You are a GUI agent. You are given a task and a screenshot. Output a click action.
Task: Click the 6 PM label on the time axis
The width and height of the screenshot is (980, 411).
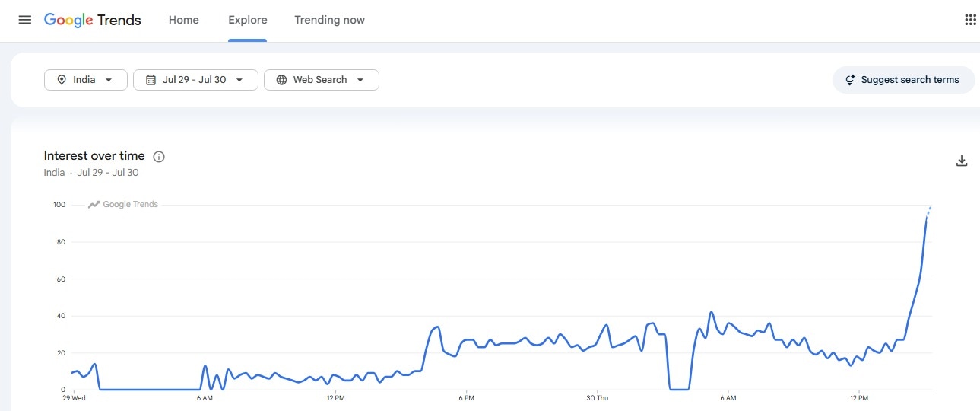(x=467, y=398)
